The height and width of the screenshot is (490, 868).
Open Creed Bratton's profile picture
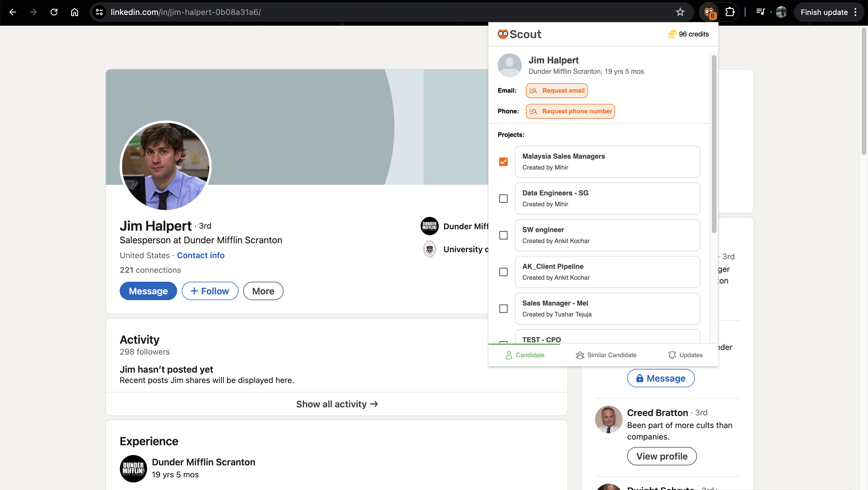(x=609, y=419)
